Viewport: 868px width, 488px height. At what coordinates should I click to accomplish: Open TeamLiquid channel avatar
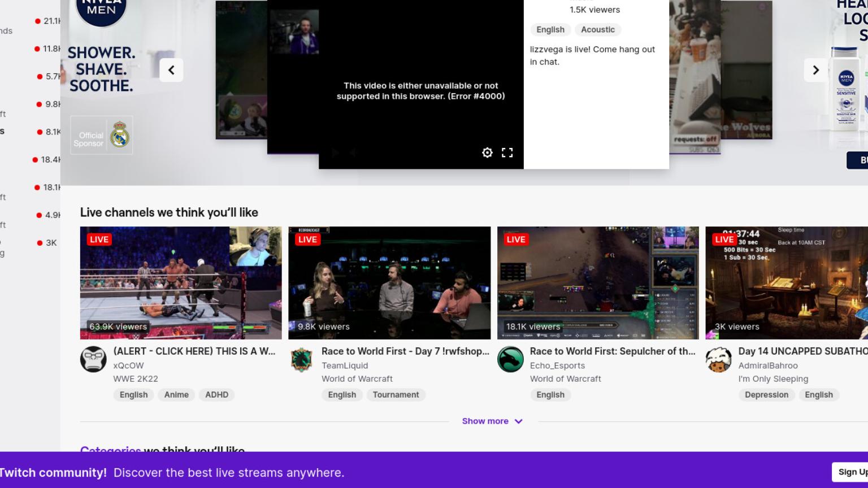[302, 359]
